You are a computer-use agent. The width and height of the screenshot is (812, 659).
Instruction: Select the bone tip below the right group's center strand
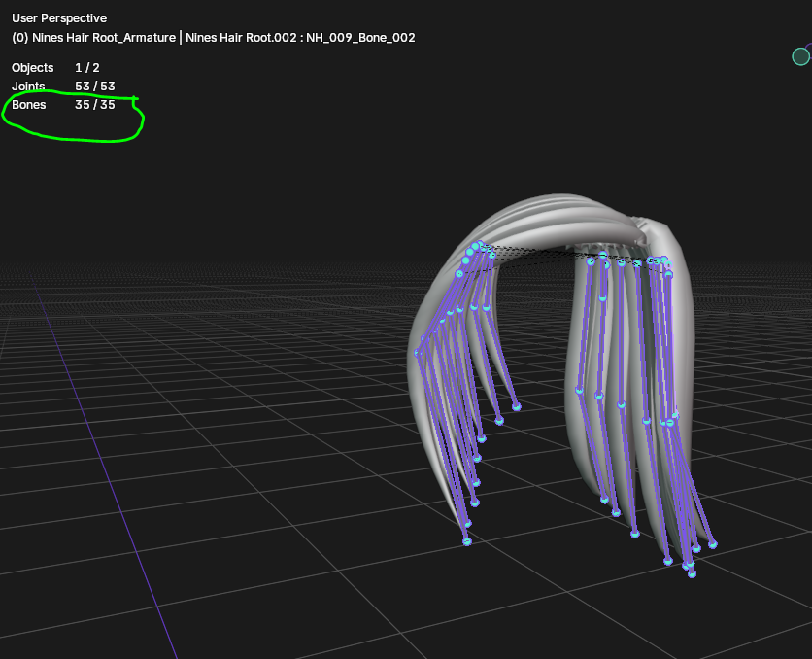635,535
